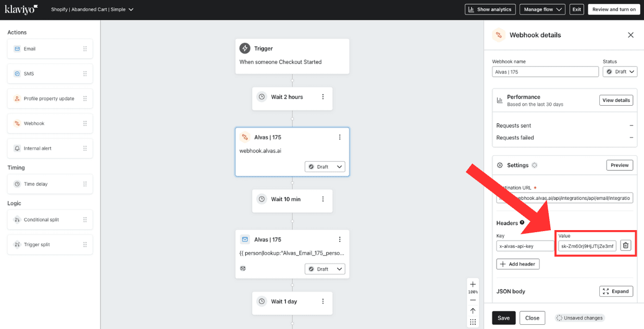Click the drag handle beside Profile property update
The height and width of the screenshot is (329, 644).
point(85,99)
